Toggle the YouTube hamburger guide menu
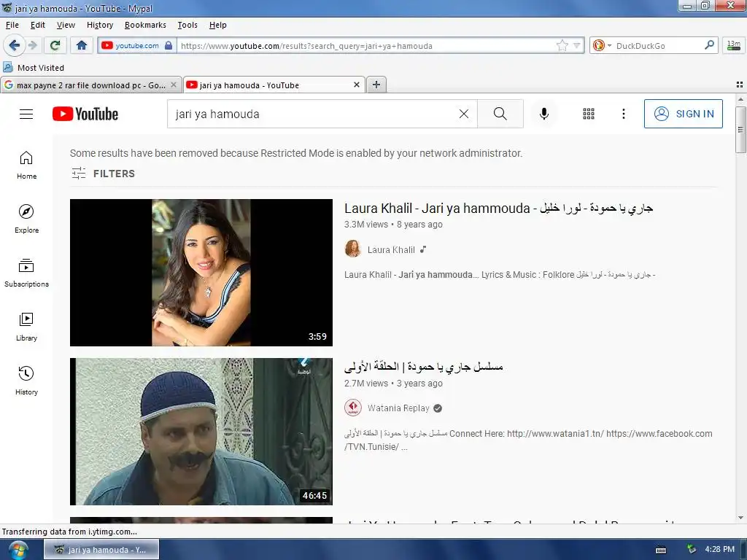Viewport: 747px width, 560px height. coord(26,114)
